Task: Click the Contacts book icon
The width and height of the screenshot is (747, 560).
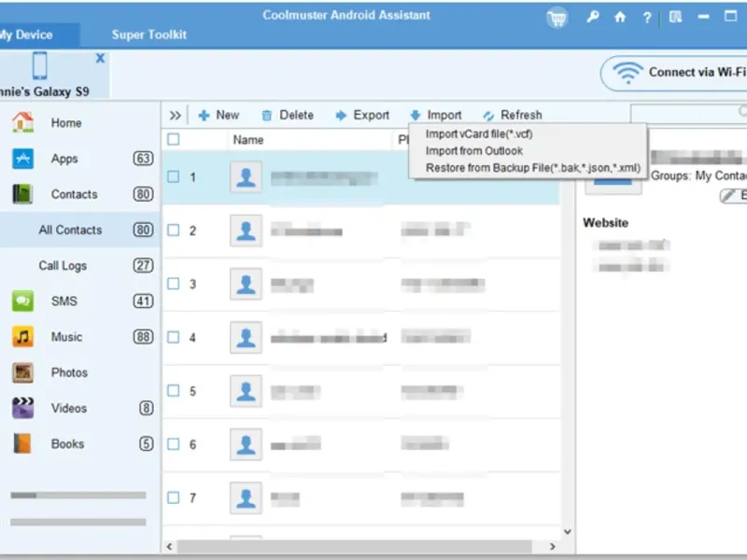Action: coord(22,194)
